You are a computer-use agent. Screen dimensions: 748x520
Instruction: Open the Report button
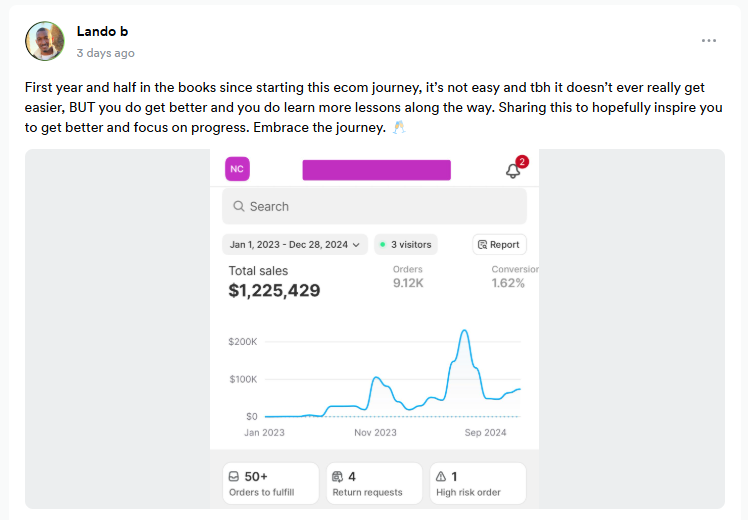point(499,245)
